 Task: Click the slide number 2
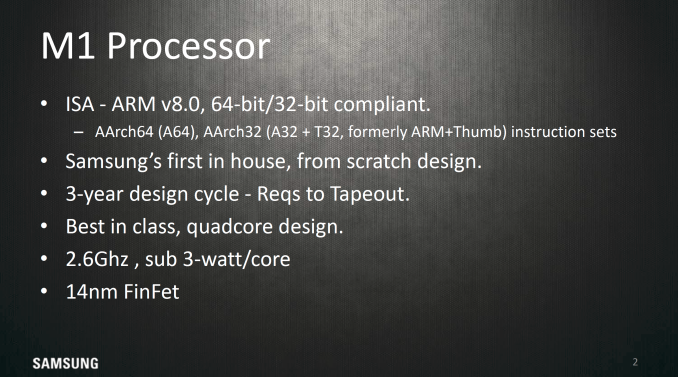[635, 362]
